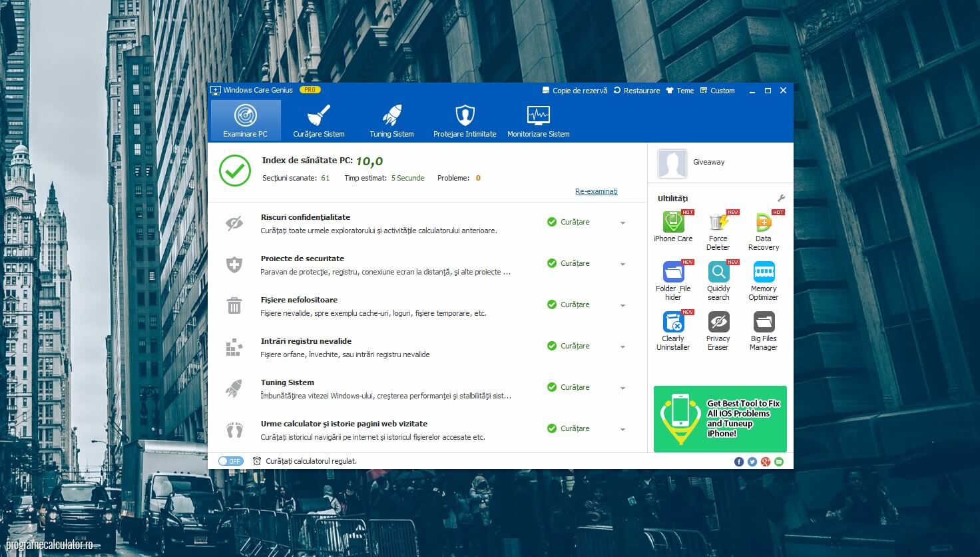Expand the Proiecte de securitate dropdown arrow

pos(622,265)
